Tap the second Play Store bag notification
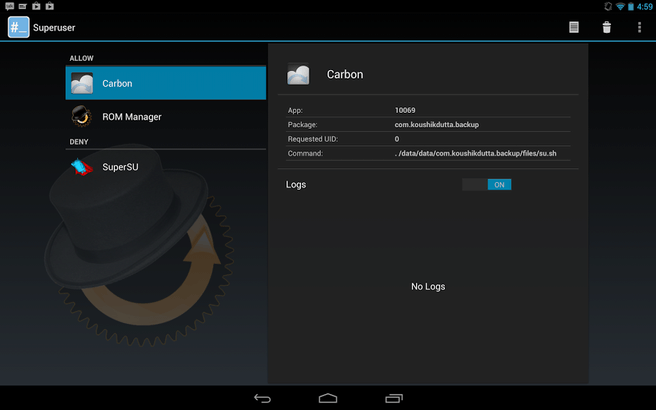The height and width of the screenshot is (410, 656). pyautogui.click(x=50, y=6)
